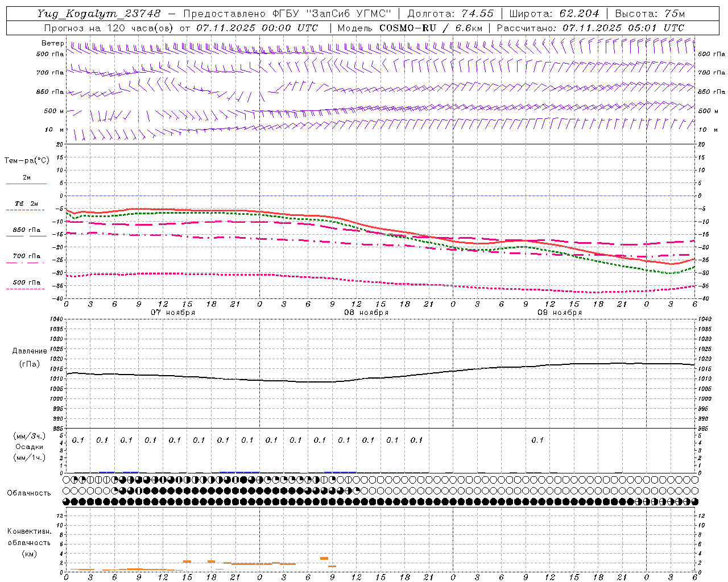
Task: Click the '850 гПа' temperature legend entry
Action: pos(26,230)
